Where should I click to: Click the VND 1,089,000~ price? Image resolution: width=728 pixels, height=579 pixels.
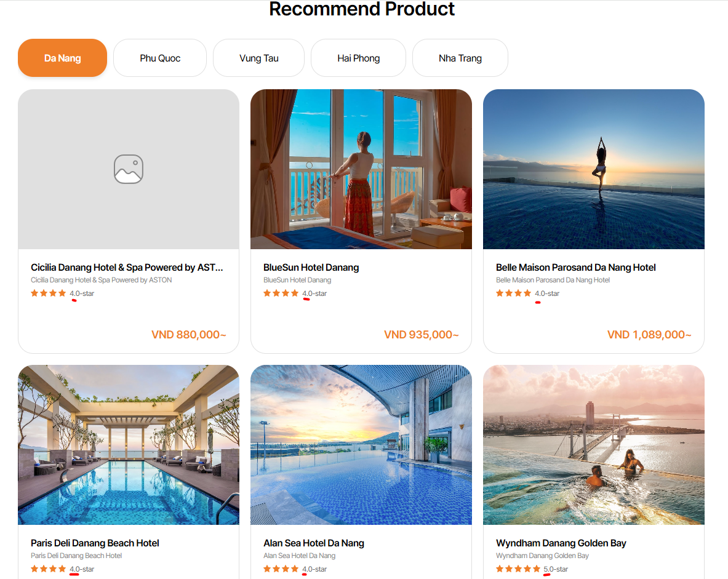(x=649, y=335)
